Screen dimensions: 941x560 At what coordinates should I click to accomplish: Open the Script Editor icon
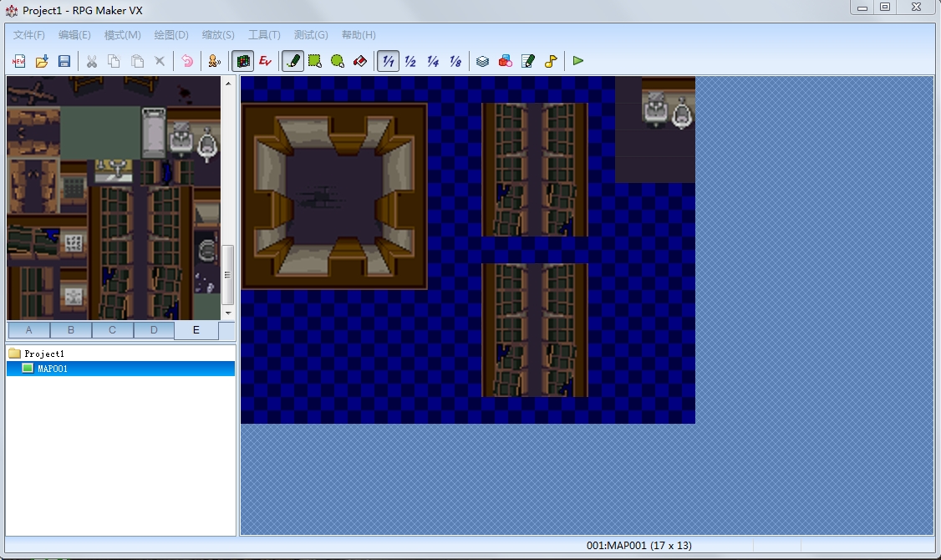528,61
